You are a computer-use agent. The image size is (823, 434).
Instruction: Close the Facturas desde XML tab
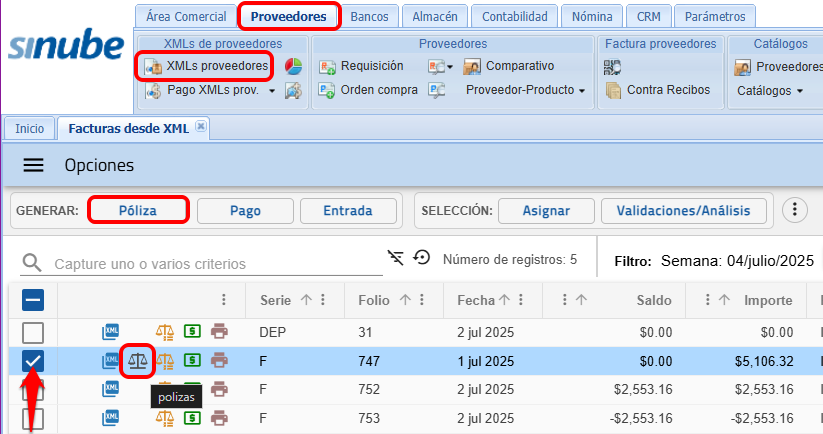(201, 126)
